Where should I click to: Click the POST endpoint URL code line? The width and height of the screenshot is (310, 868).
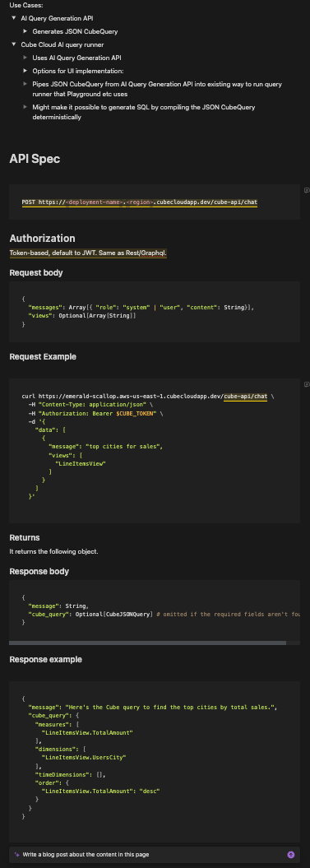coord(140,202)
